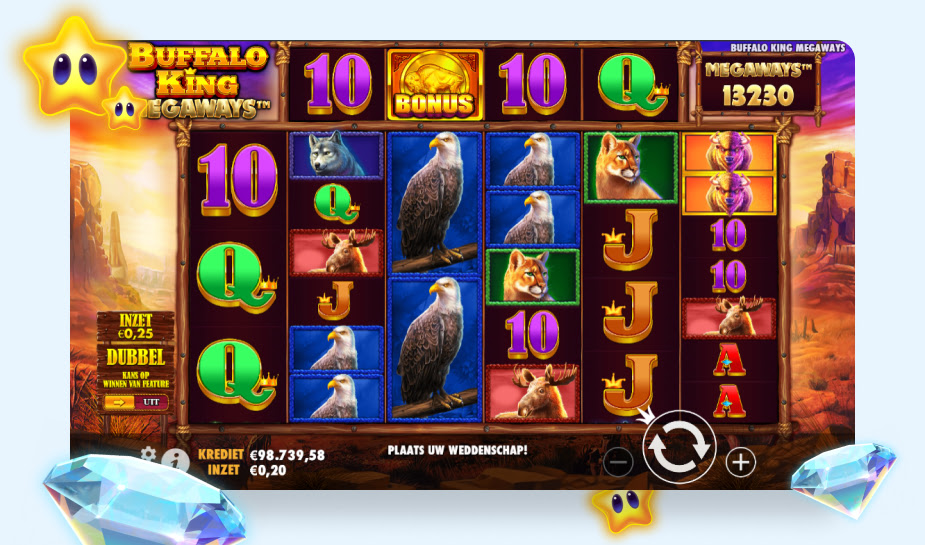The width and height of the screenshot is (925, 545).
Task: Click the Dubbel wooden sign text
Action: [136, 357]
